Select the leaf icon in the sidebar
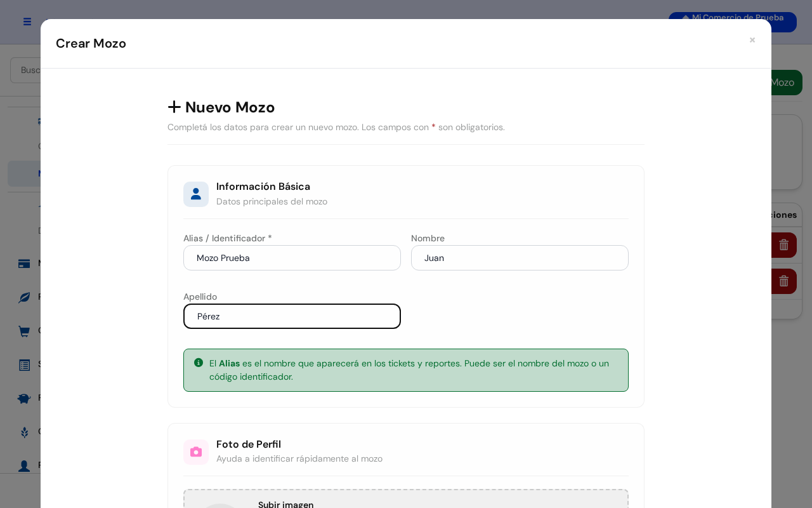 [24, 297]
